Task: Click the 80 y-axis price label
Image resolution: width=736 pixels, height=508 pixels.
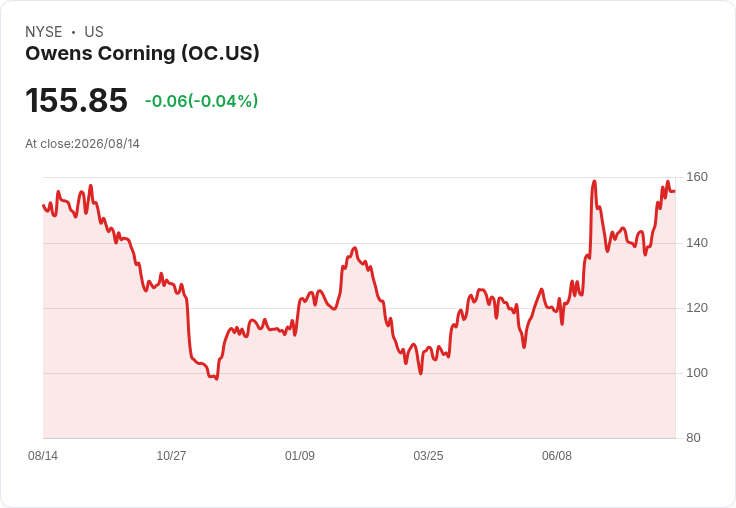Action: 693,438
